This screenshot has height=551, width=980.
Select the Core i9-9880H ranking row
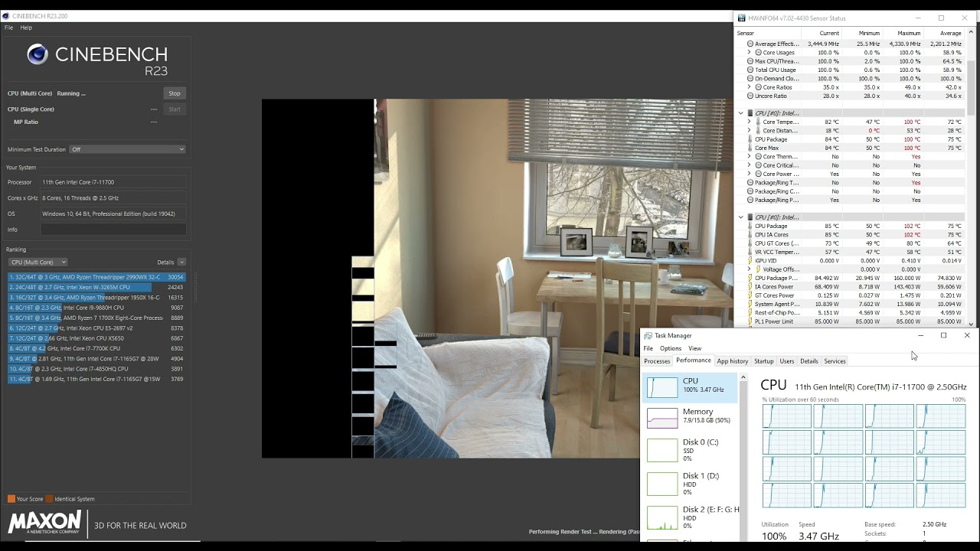pyautogui.click(x=96, y=308)
